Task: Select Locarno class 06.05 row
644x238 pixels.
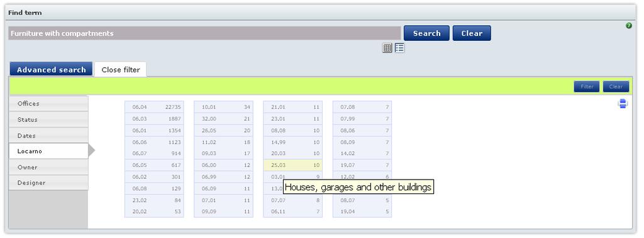Action: 155,165
